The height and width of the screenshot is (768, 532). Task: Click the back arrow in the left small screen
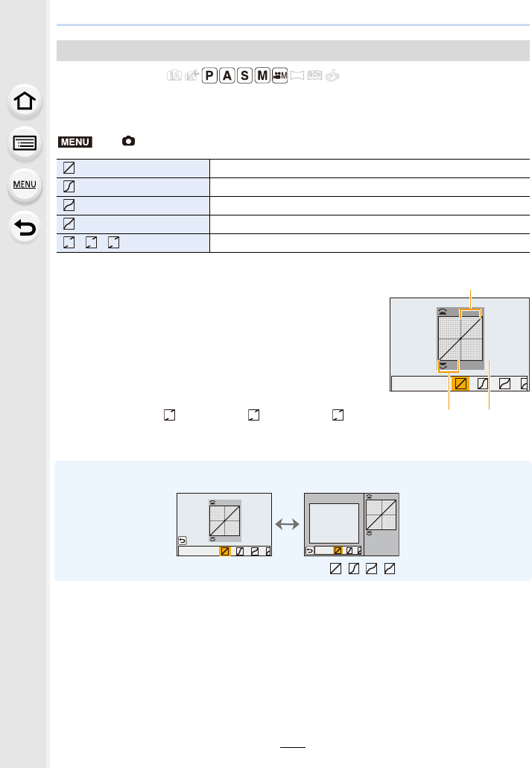click(183, 538)
